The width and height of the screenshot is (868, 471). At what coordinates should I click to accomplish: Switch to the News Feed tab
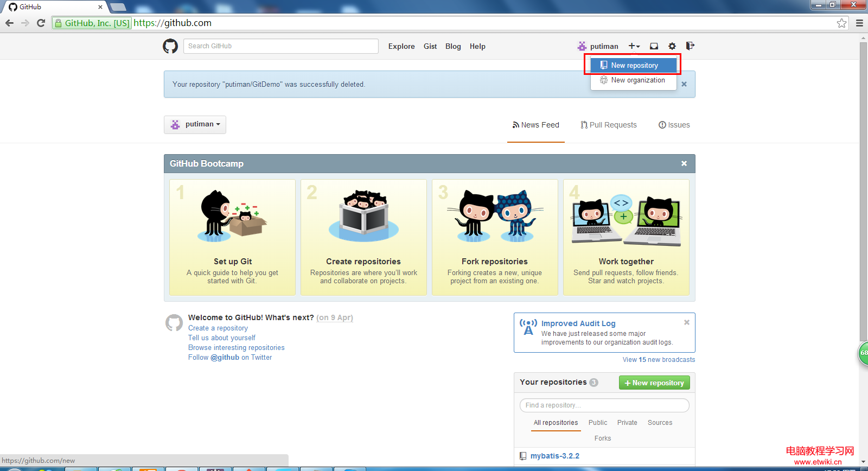pyautogui.click(x=535, y=125)
